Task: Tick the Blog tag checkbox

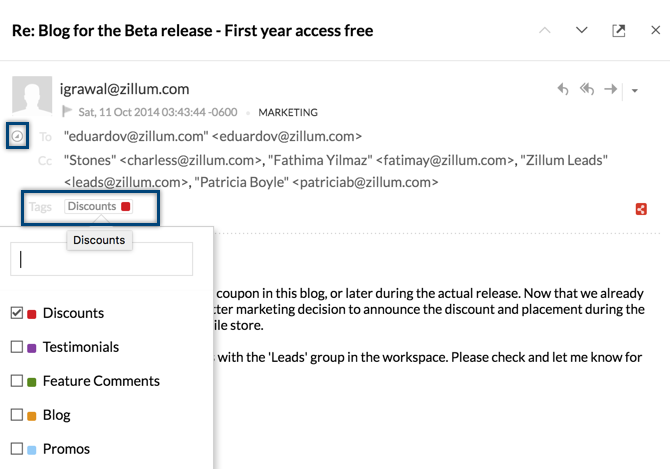Action: click(17, 415)
